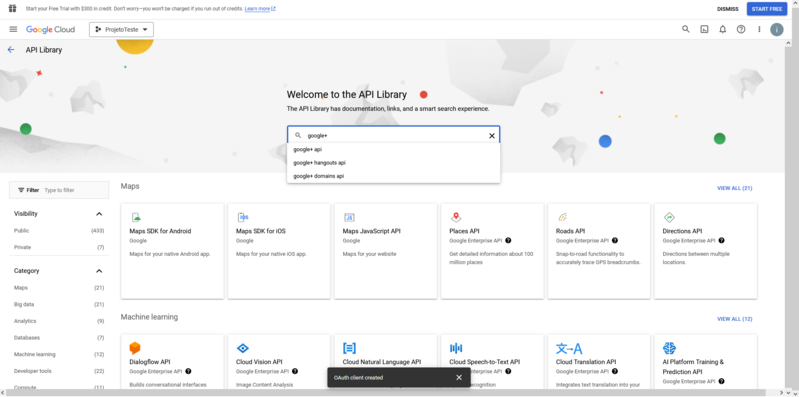Click the Directions API icon
The height and width of the screenshot is (397, 799).
click(669, 218)
